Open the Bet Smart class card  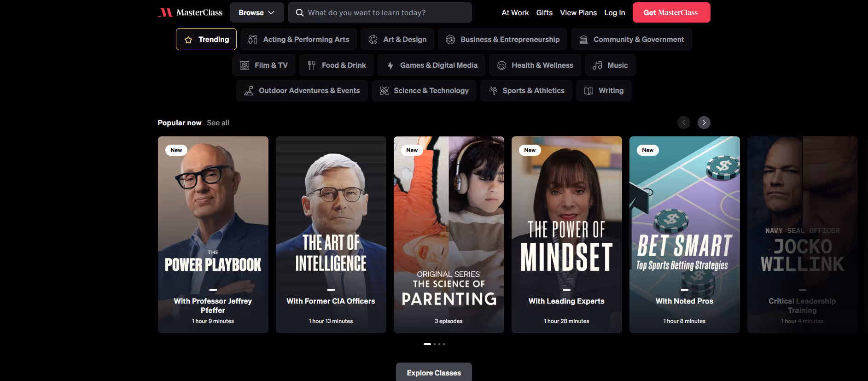coord(685,234)
